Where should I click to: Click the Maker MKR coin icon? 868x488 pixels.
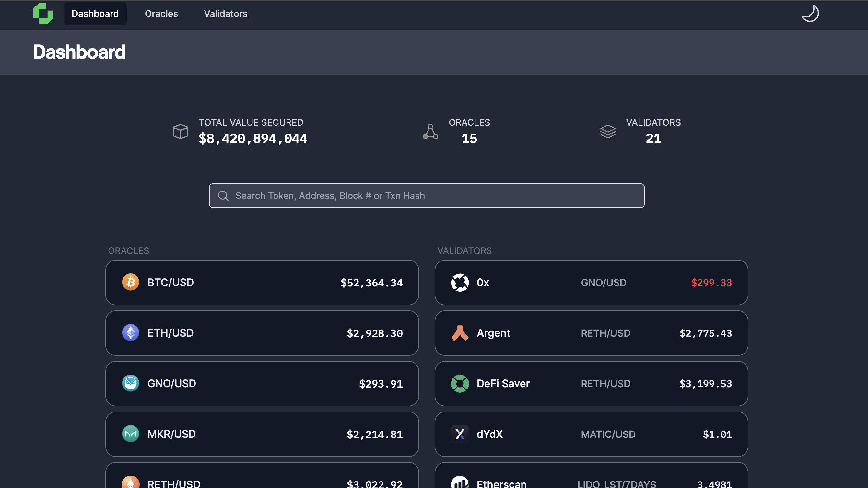(130, 434)
